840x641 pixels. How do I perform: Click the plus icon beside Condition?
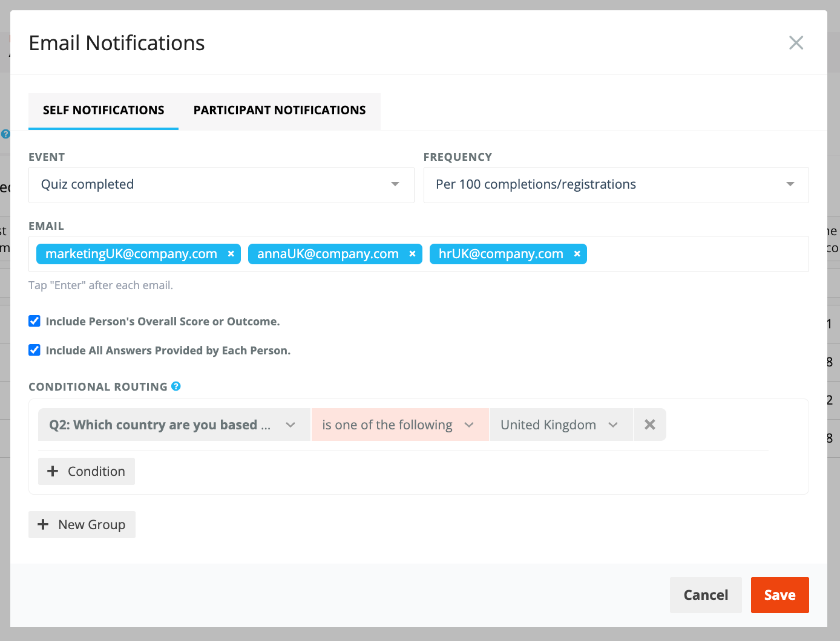(x=53, y=471)
